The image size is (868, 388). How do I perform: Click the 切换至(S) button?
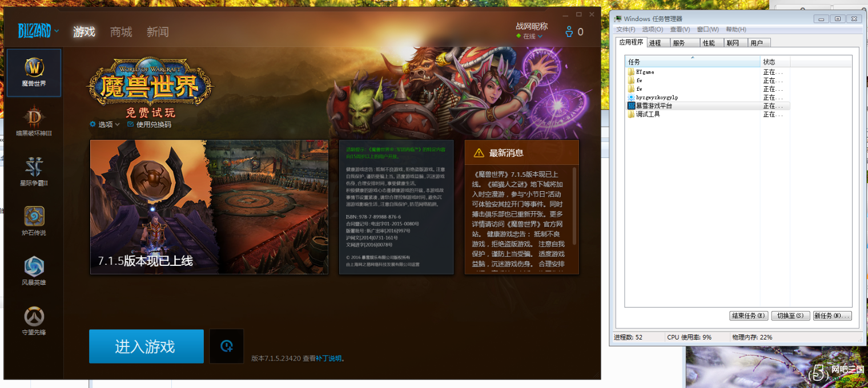790,316
